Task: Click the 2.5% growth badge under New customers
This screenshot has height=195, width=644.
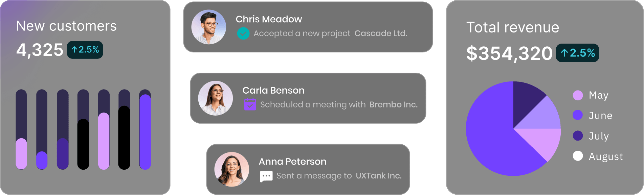Action: tap(85, 50)
